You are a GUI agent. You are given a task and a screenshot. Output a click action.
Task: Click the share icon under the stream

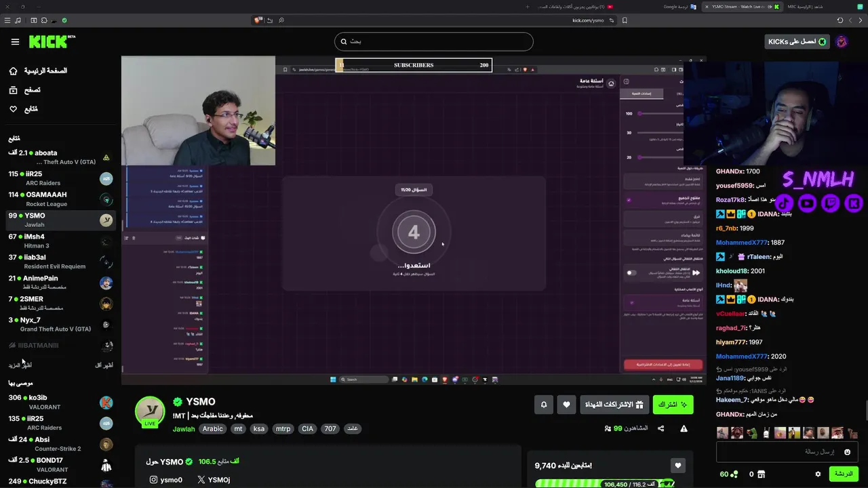(660, 428)
